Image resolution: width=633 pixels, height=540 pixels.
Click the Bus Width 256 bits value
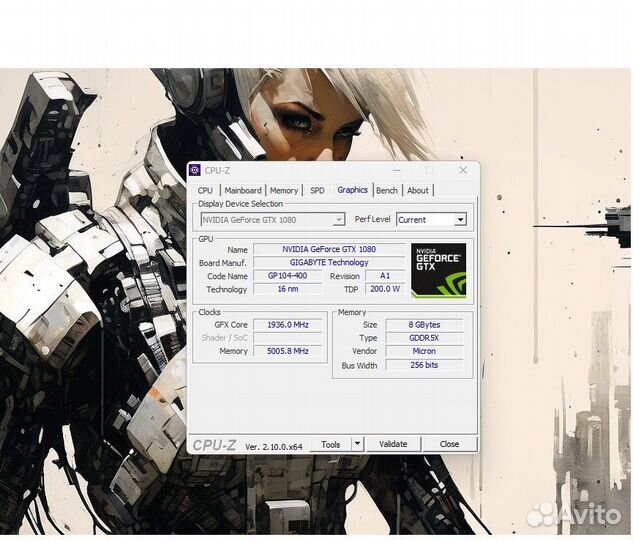424,365
